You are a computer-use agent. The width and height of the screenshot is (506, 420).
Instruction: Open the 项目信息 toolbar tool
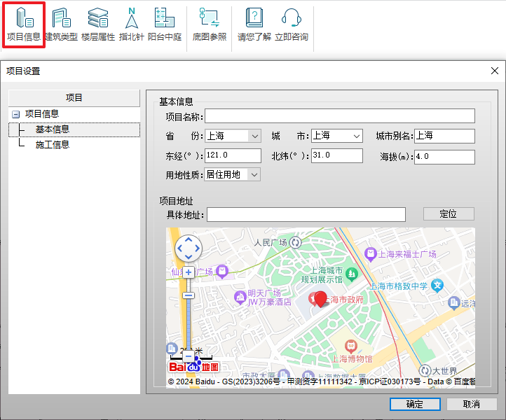click(x=23, y=24)
